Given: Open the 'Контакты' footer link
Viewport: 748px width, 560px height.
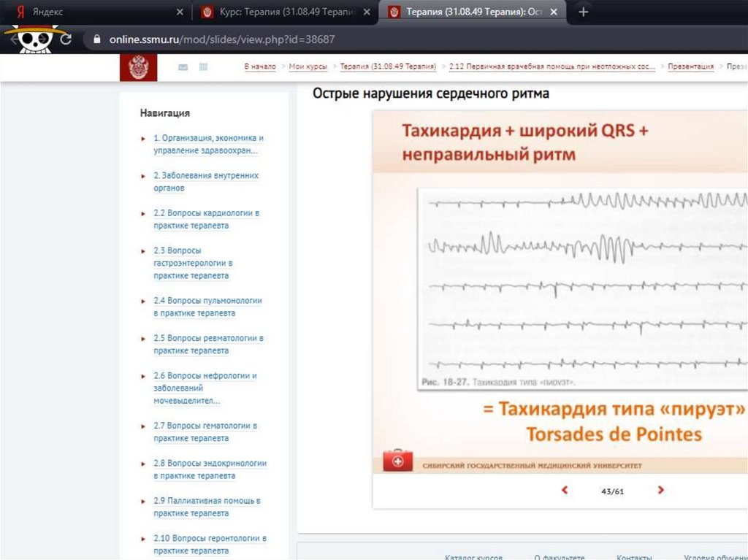Looking at the screenshot, I should point(634,556).
